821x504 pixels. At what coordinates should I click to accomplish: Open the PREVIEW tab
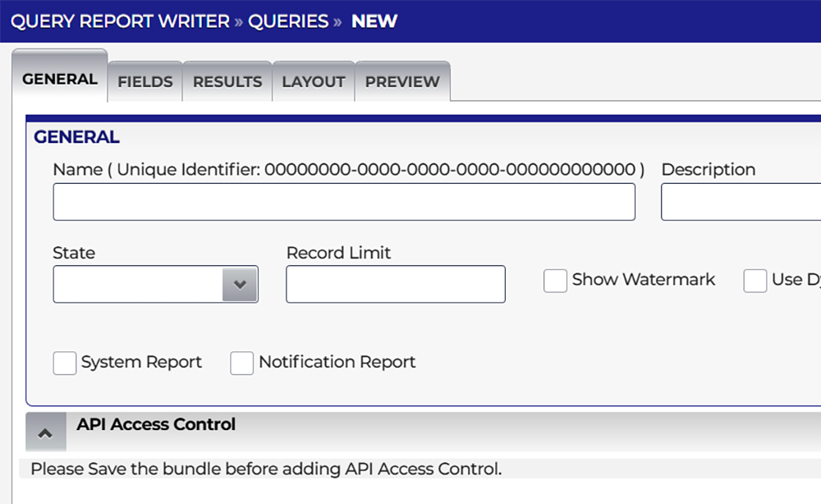(x=402, y=81)
